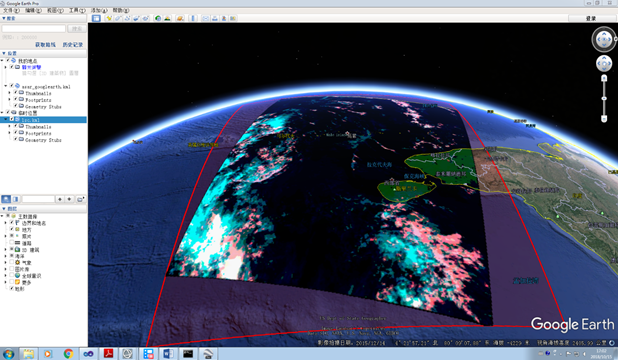The image size is (618, 360).
Task: Select the Add Image Overlay tool
Action: pos(136,18)
